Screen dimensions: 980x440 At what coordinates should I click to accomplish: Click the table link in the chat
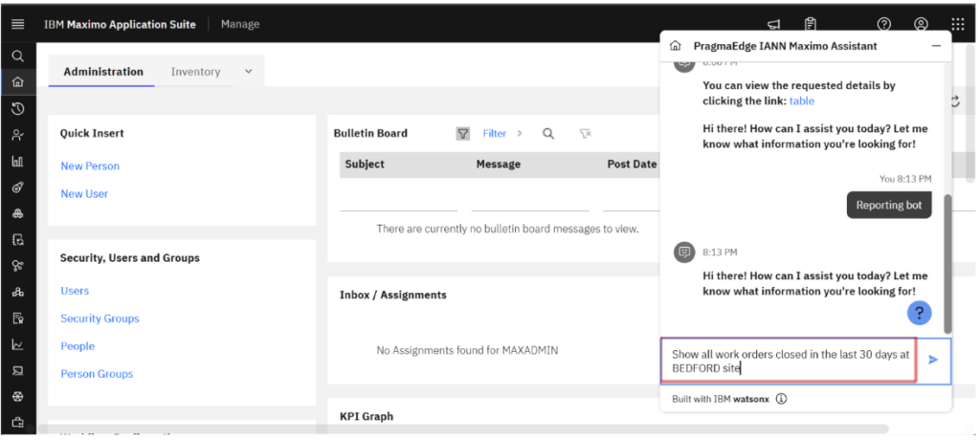click(802, 100)
